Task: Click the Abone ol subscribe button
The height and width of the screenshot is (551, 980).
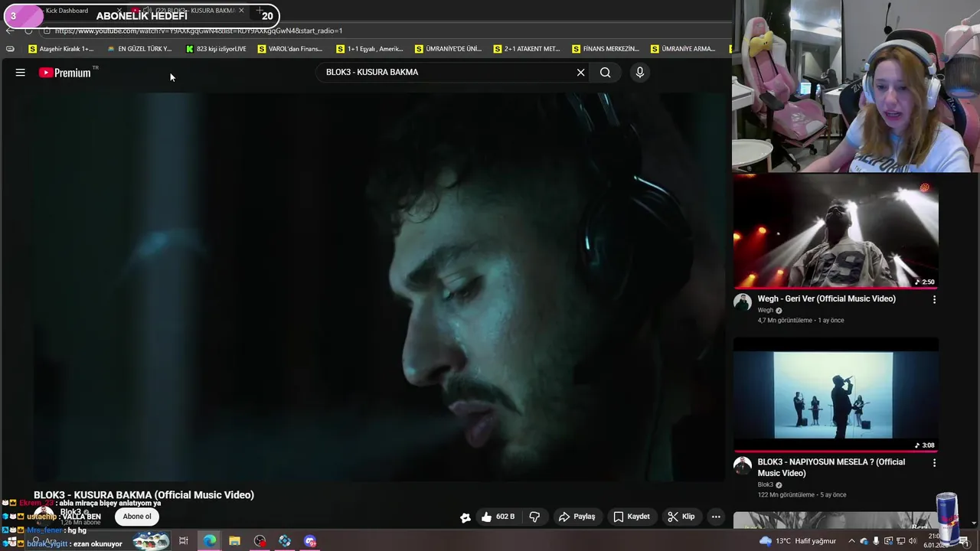Action: [137, 517]
